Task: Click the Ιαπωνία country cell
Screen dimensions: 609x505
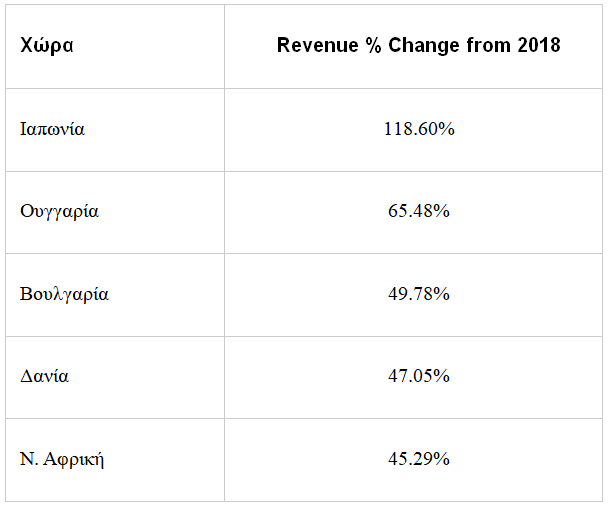Action: pyautogui.click(x=52, y=129)
